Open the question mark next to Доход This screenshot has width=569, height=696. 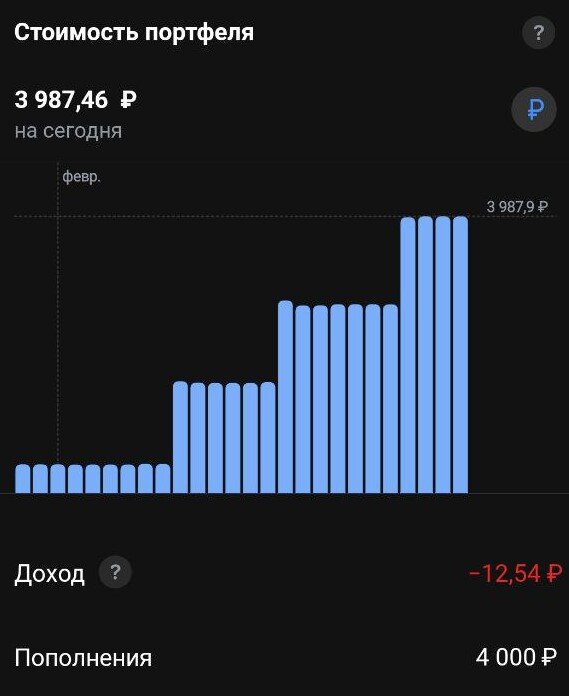[115, 572]
